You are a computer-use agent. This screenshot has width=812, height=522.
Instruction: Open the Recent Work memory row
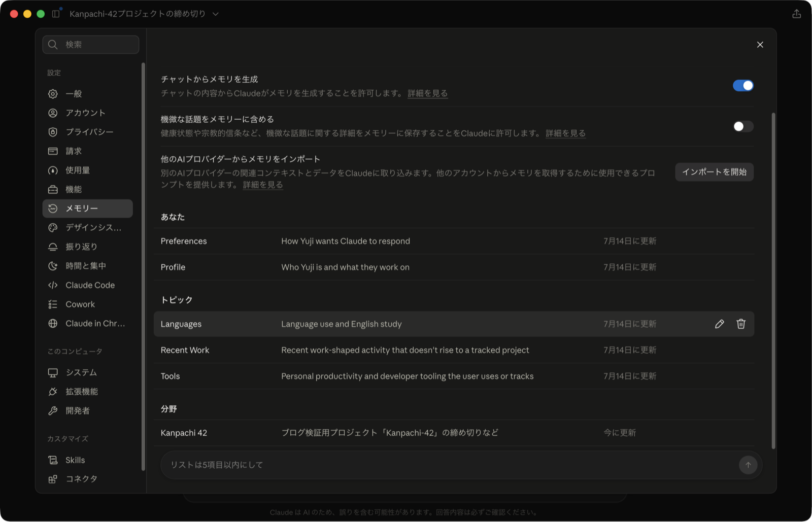click(454, 350)
